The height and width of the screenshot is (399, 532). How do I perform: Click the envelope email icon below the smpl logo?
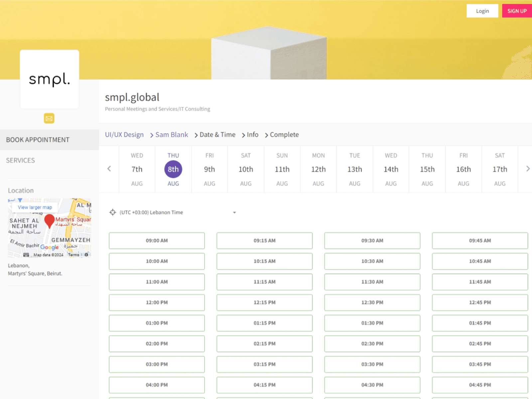tap(49, 118)
